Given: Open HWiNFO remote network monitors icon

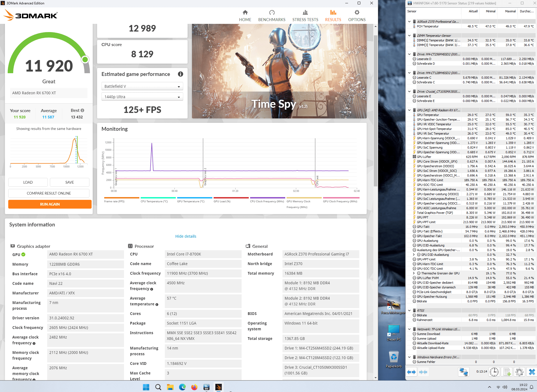Looking at the screenshot, I should (464, 372).
